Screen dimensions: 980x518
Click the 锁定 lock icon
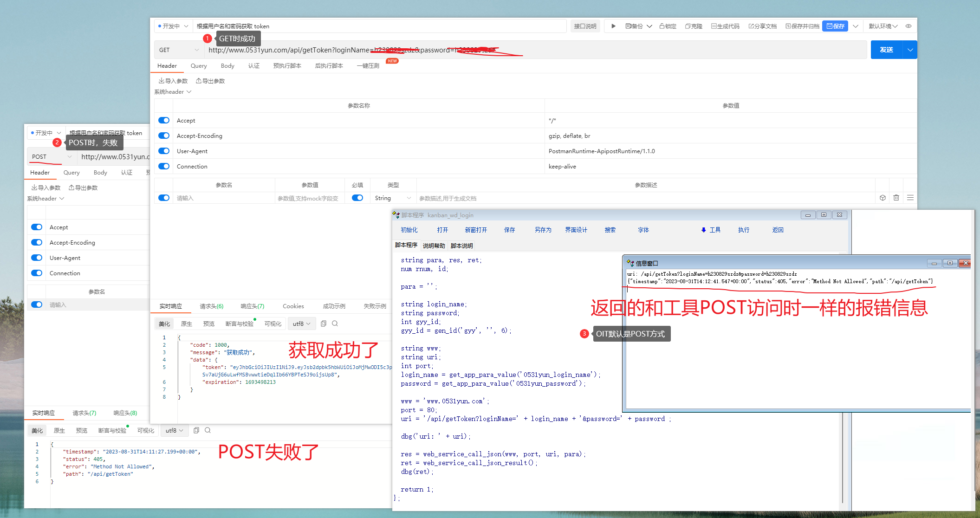point(662,26)
